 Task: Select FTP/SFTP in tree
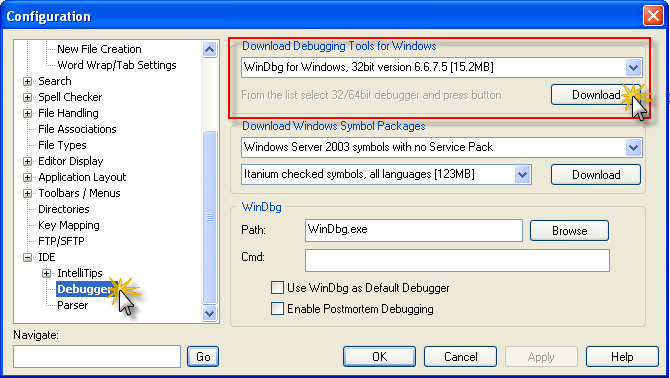pyautogui.click(x=61, y=241)
